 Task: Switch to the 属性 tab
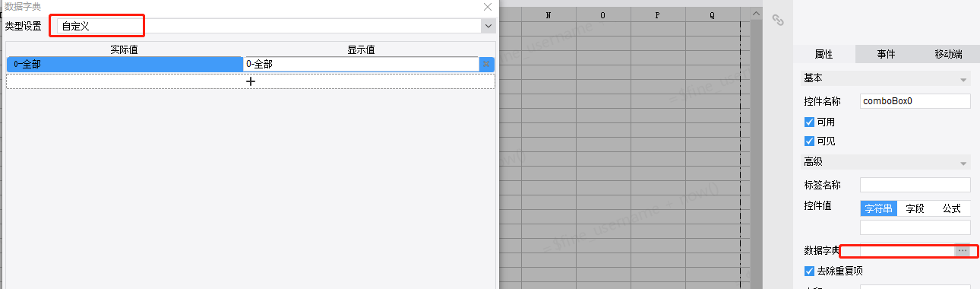pyautogui.click(x=824, y=54)
